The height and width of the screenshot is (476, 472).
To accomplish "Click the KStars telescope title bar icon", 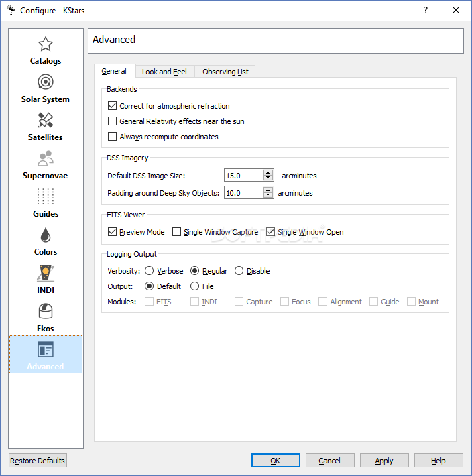I will point(11,10).
